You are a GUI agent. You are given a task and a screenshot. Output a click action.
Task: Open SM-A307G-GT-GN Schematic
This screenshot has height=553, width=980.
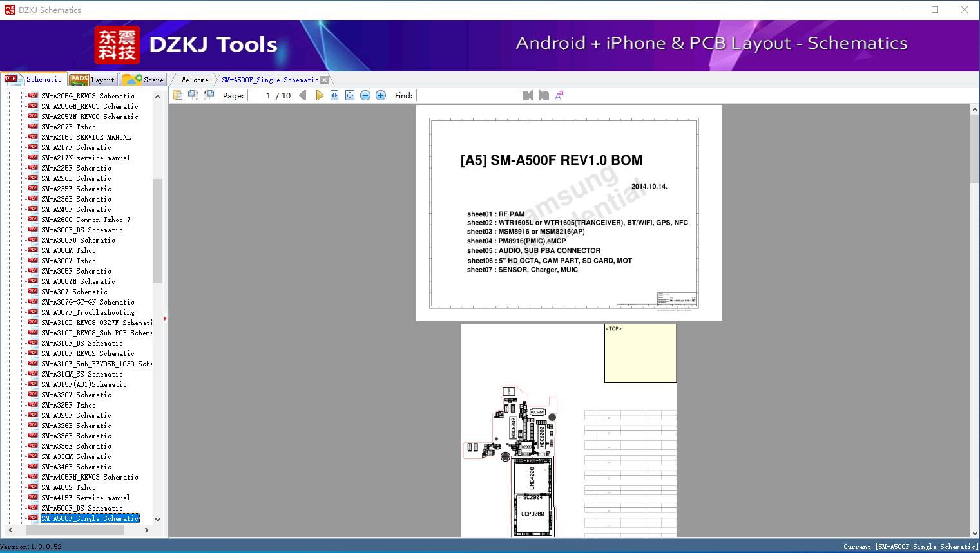click(x=88, y=302)
